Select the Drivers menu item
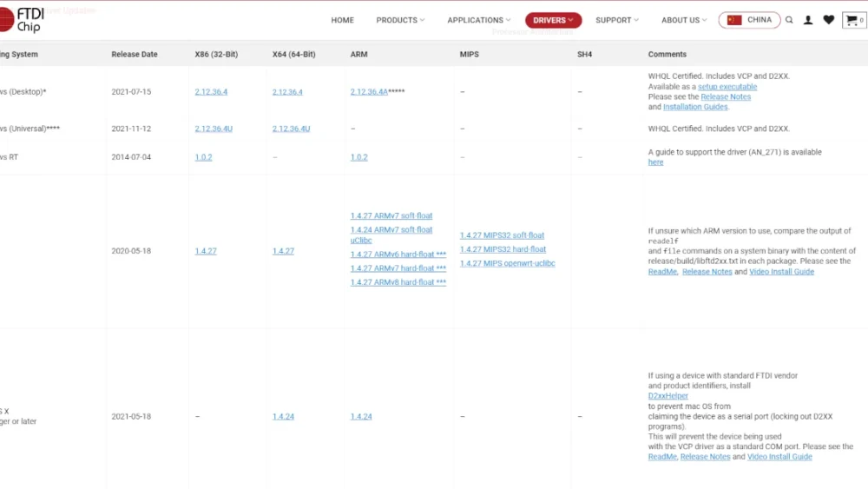This screenshot has height=489, width=868. (553, 20)
